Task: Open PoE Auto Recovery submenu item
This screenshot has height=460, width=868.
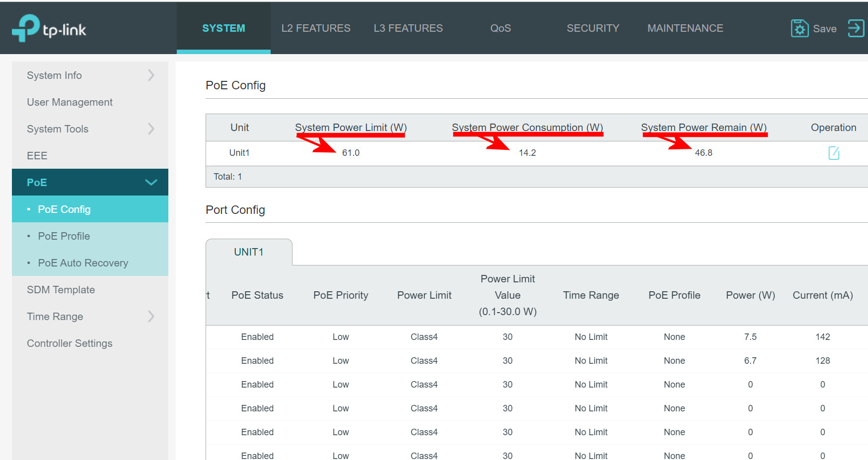Action: coord(90,263)
